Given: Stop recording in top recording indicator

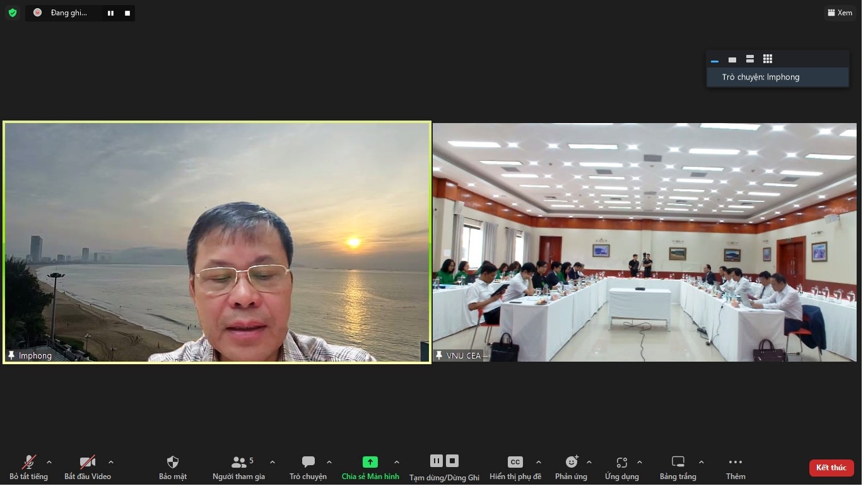Looking at the screenshot, I should tap(127, 13).
